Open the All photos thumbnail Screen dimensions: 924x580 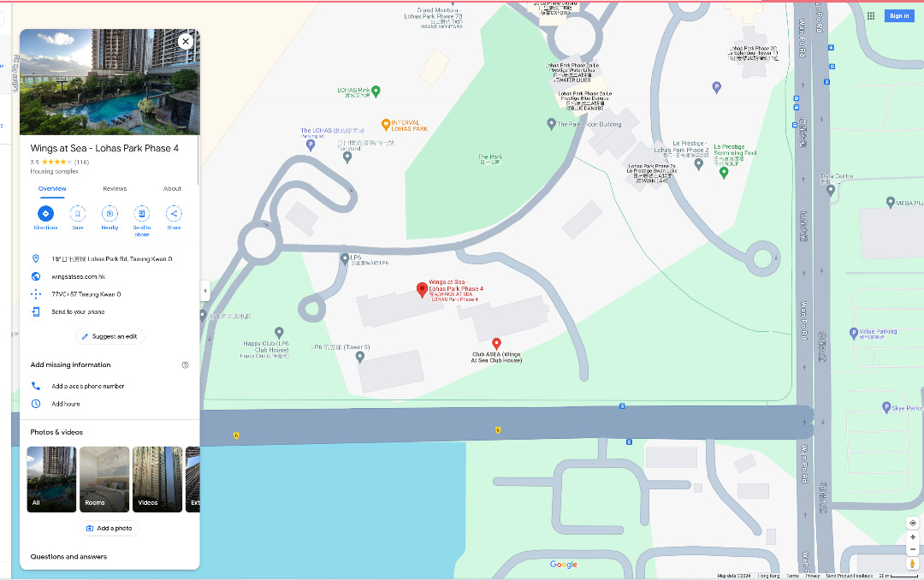[51, 479]
